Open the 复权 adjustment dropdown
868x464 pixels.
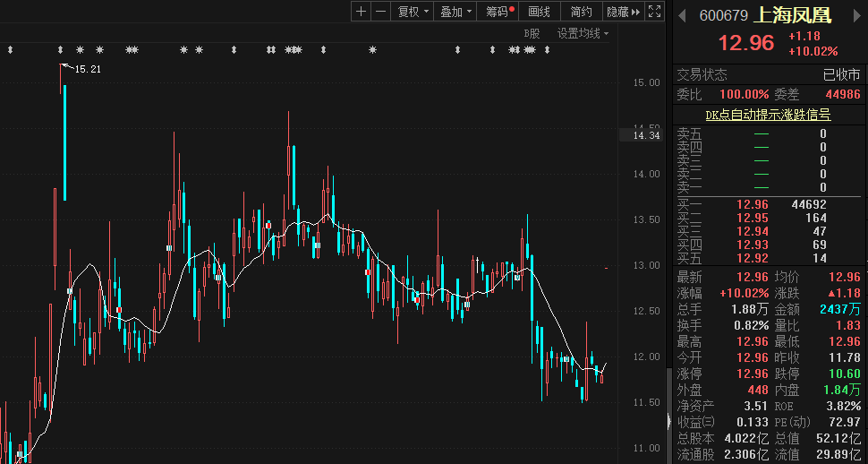(413, 12)
